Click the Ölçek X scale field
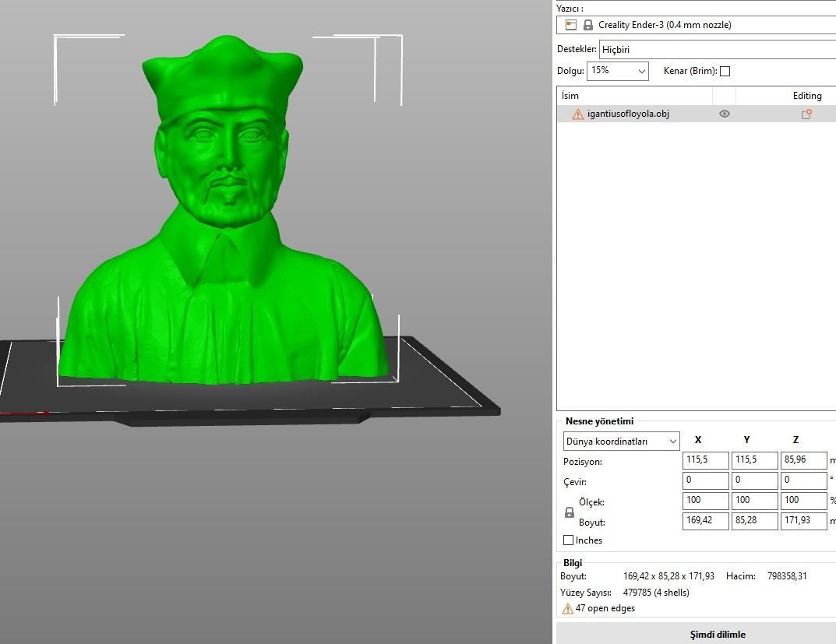The width and height of the screenshot is (836, 644). click(705, 500)
